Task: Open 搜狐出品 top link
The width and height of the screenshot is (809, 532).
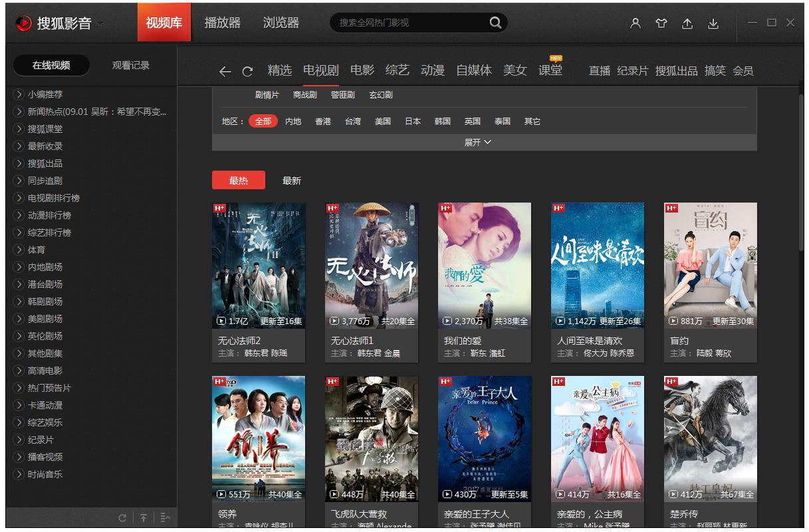Action: pyautogui.click(x=676, y=71)
